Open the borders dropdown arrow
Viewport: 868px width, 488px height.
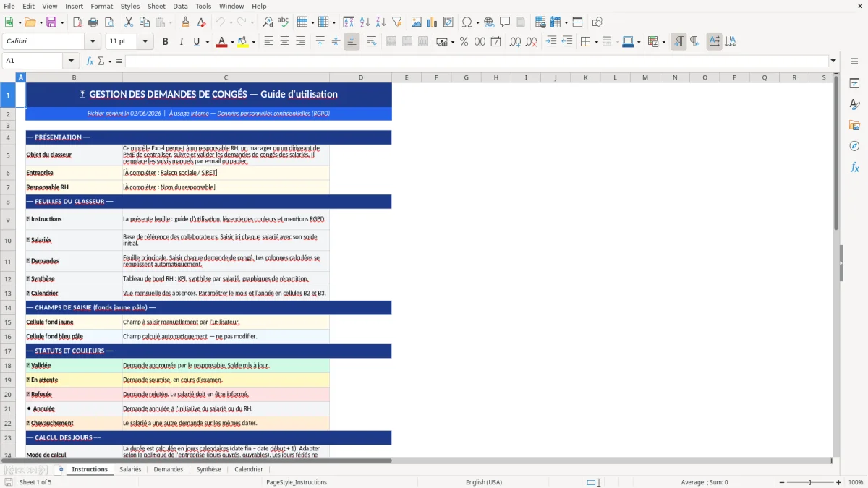coord(595,42)
